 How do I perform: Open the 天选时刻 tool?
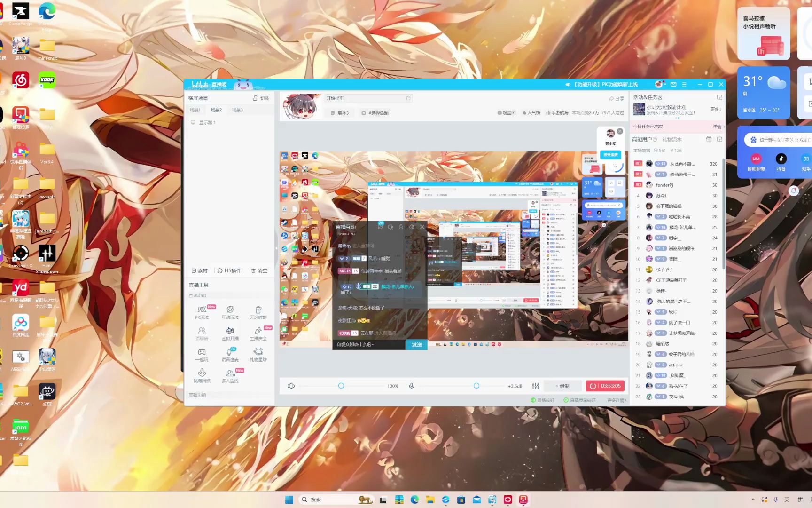(x=258, y=312)
